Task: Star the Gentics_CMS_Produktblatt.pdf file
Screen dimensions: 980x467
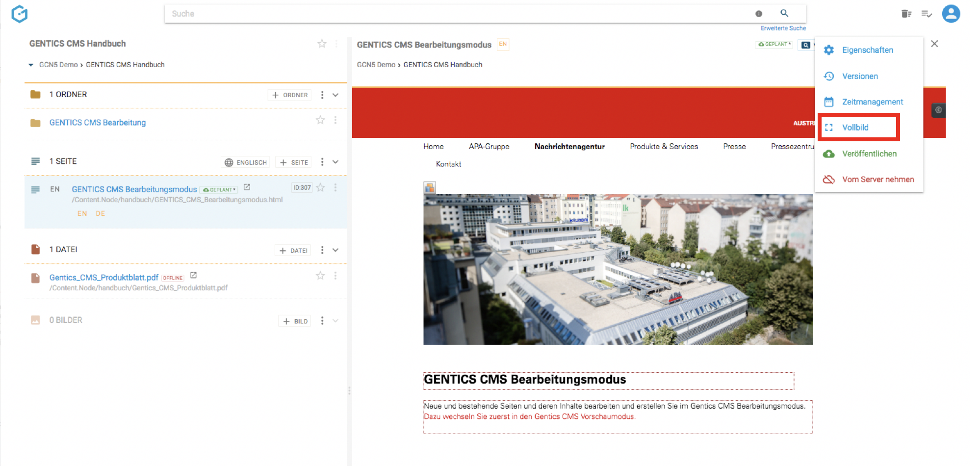Action: coord(320,276)
